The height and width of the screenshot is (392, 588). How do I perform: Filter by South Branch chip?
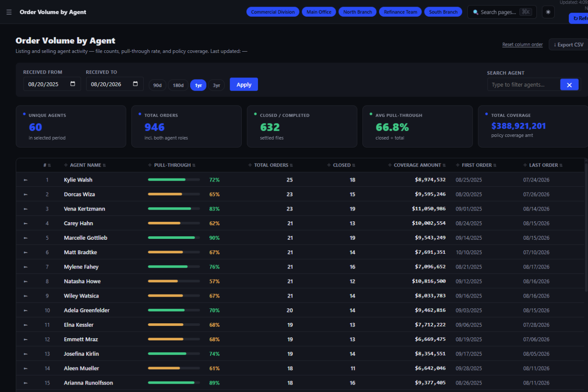(x=443, y=12)
